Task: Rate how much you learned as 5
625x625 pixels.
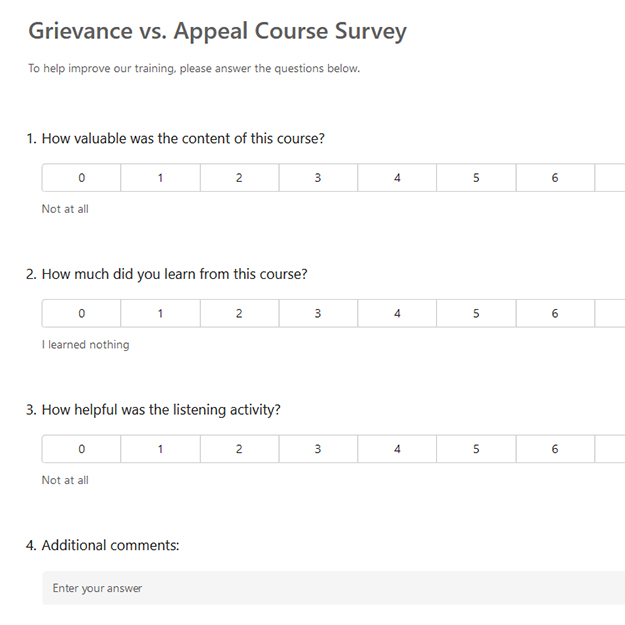Action: pyautogui.click(x=476, y=313)
